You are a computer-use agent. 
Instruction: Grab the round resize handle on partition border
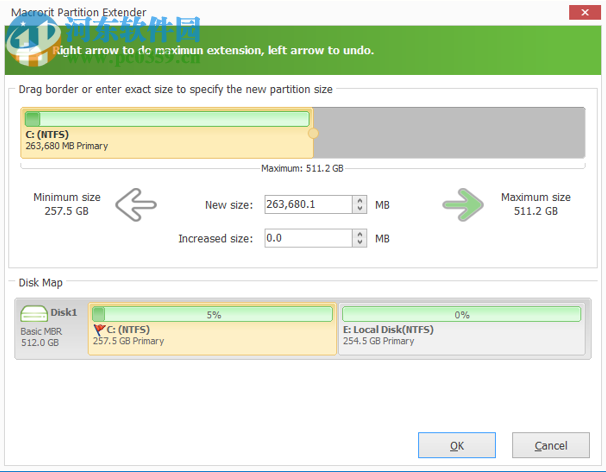point(313,133)
